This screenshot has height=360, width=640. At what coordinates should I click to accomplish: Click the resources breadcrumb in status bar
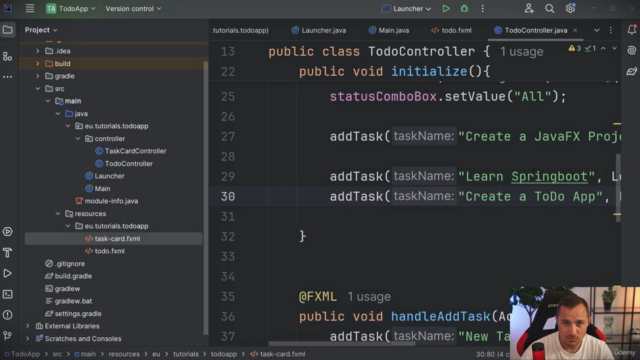pos(124,354)
